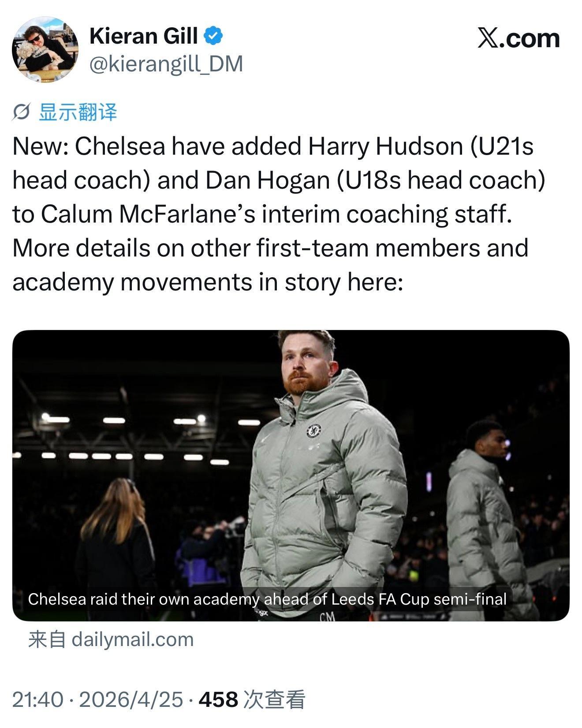Click the name Dan Hogan in the tweet
This screenshot has width=582, height=728.
click(268, 180)
